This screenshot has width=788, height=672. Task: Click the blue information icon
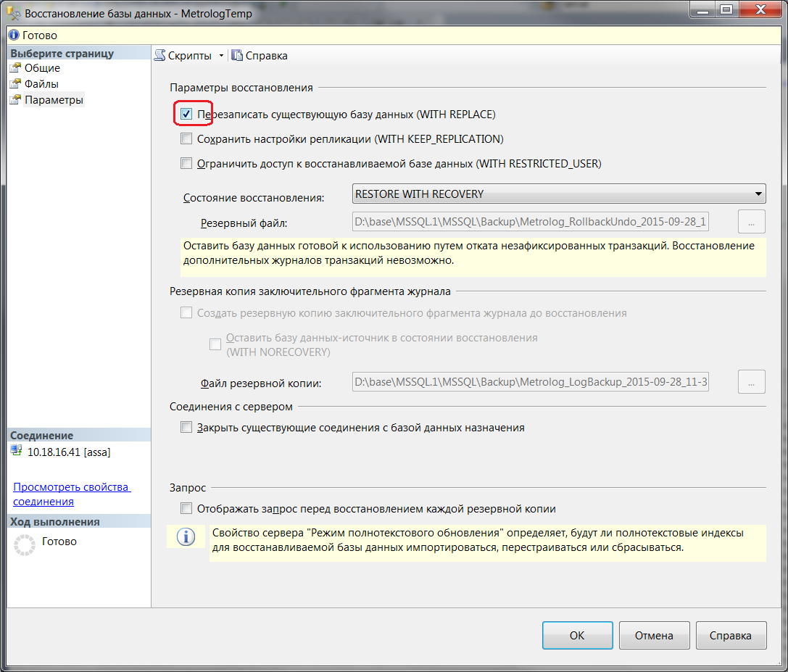[x=187, y=537]
